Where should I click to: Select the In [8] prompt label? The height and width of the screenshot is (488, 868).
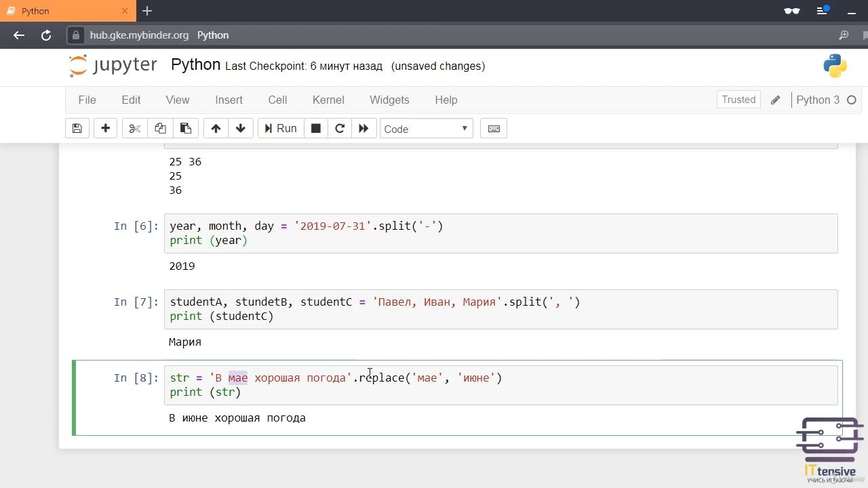coord(136,378)
